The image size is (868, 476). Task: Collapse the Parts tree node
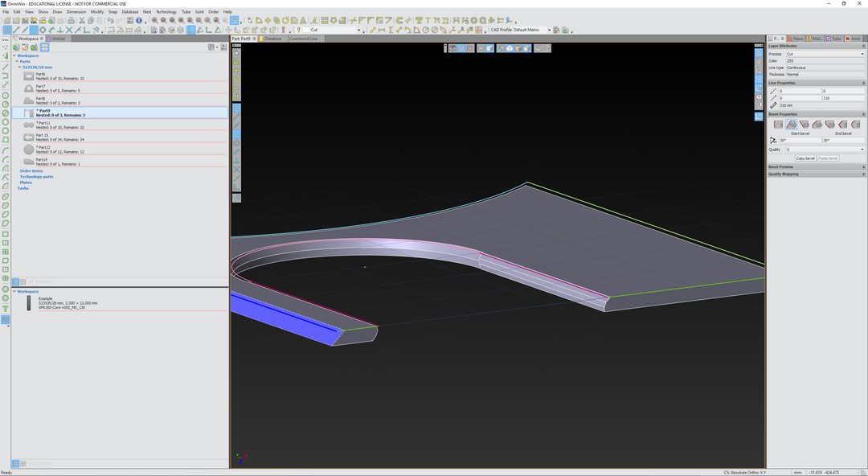tap(17, 61)
